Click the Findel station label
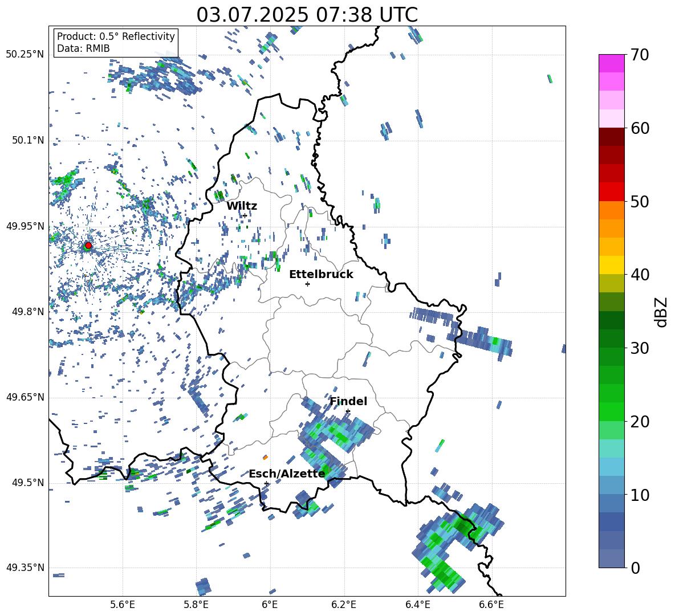Image resolution: width=675 pixels, height=616 pixels. coord(348,401)
